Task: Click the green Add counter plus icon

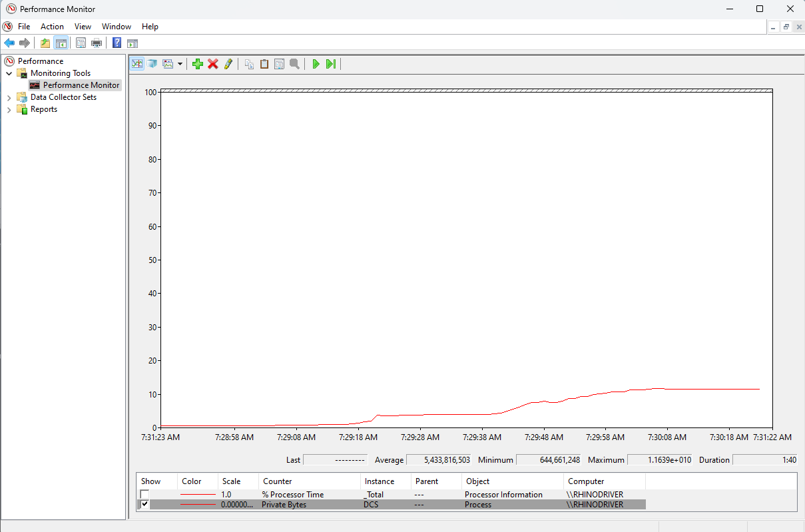Action: tap(197, 64)
